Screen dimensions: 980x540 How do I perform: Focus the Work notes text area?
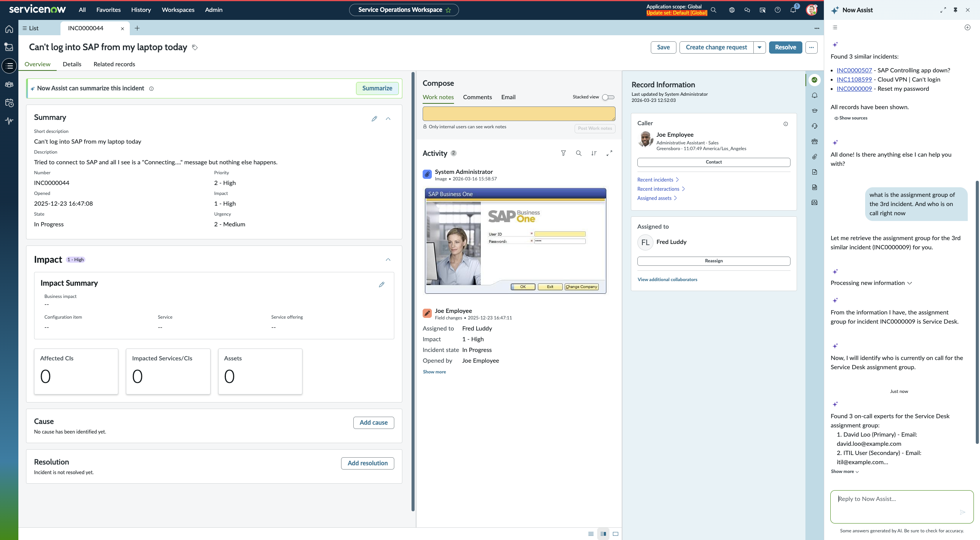point(519,114)
